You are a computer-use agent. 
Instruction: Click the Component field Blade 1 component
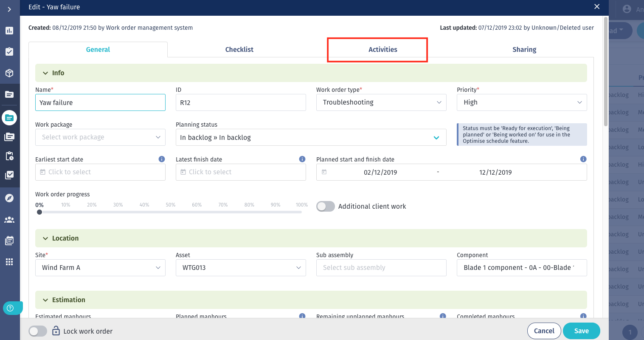point(522,268)
